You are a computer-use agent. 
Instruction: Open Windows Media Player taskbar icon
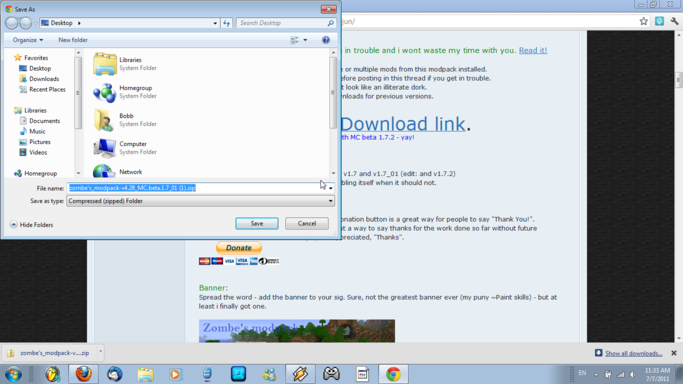point(176,374)
